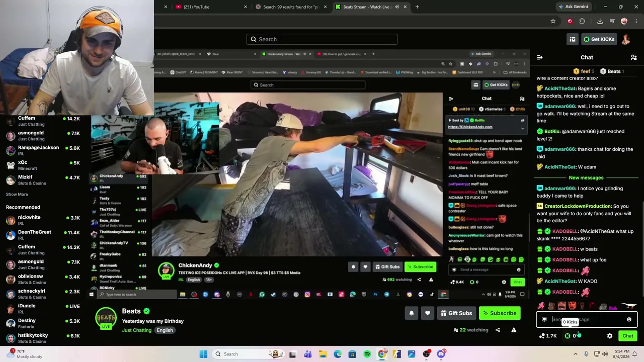Open the Microsoft Teams taskbar icon
This screenshot has height=362, width=644.
click(x=308, y=354)
